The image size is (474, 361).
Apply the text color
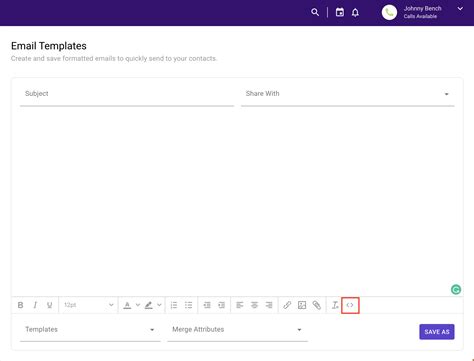[x=127, y=305]
